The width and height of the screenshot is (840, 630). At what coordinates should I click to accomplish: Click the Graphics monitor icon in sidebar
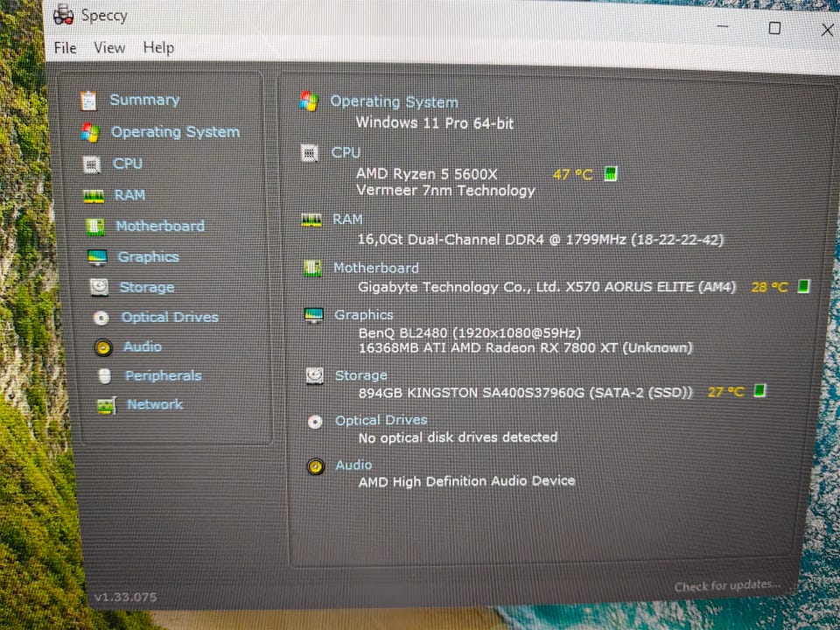97,257
